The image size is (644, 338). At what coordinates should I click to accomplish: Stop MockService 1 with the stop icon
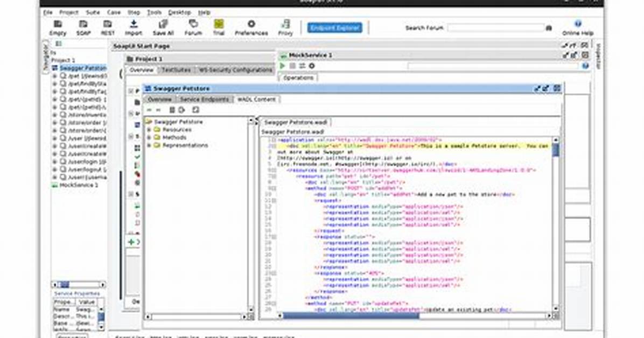pyautogui.click(x=292, y=66)
